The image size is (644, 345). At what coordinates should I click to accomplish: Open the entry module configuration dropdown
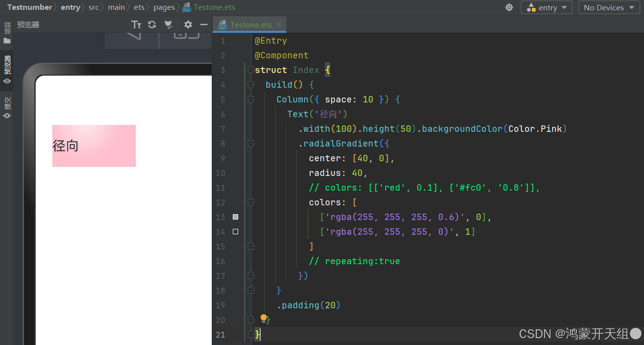[x=547, y=7]
